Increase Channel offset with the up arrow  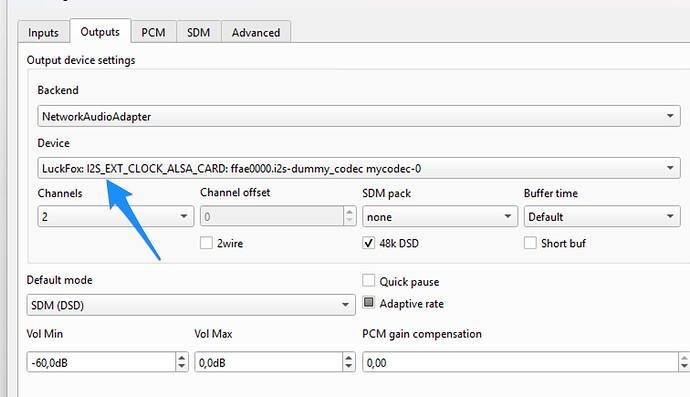point(349,212)
